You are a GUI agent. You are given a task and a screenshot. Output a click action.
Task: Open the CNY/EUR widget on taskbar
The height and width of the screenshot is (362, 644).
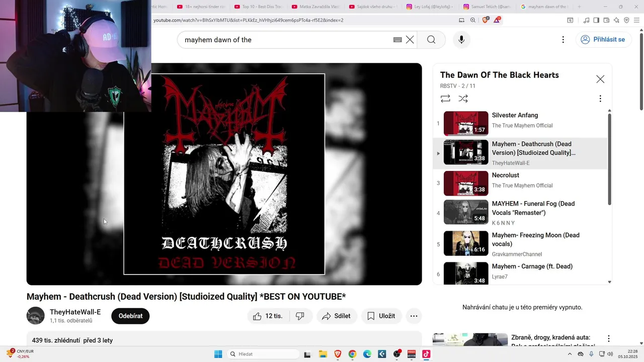tap(20, 353)
